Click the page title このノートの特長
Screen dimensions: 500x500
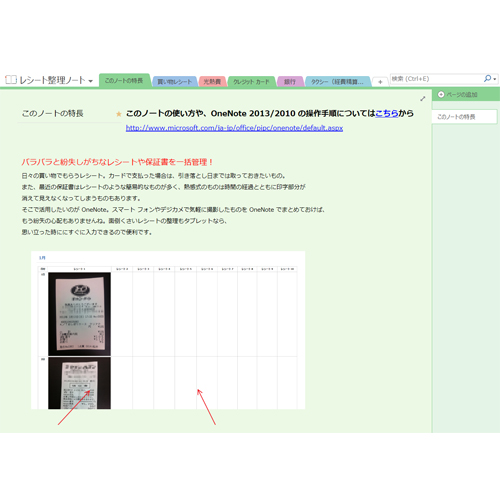pyautogui.click(x=53, y=114)
